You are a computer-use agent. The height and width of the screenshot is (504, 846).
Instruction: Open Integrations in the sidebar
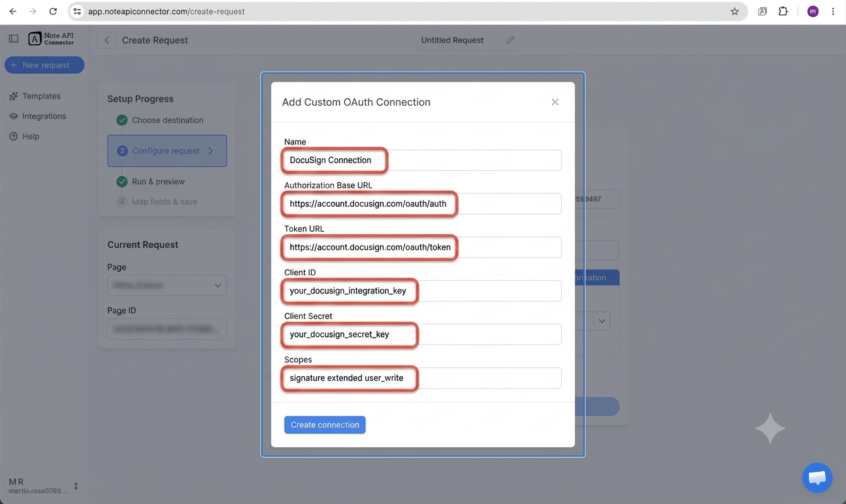click(44, 117)
